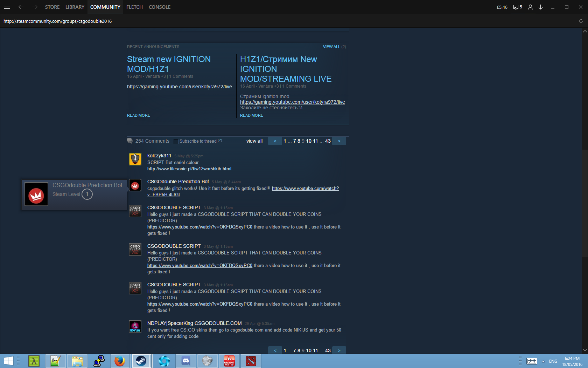Image resolution: width=588 pixels, height=368 pixels.
Task: Click VIEW ALL announcements link
Action: pos(331,47)
